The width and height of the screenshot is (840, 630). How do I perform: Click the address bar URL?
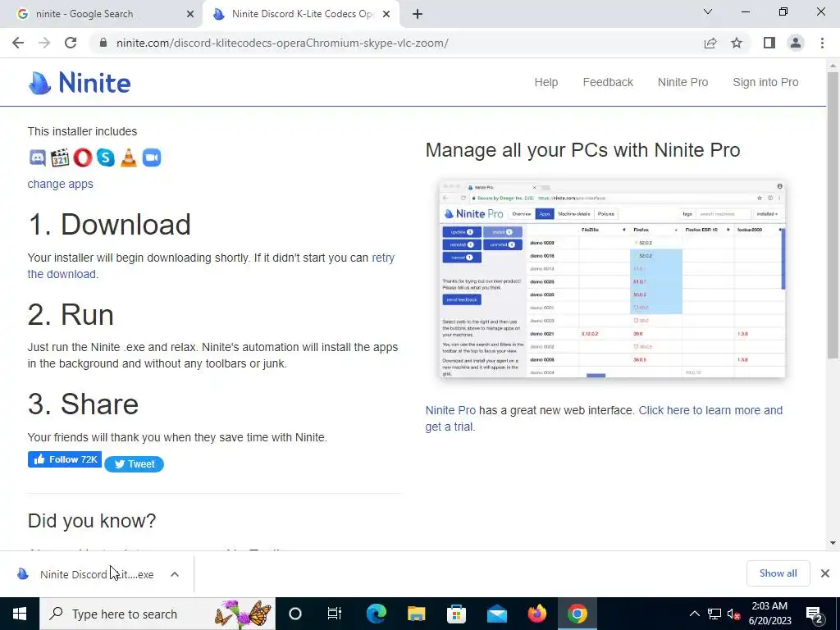(282, 43)
